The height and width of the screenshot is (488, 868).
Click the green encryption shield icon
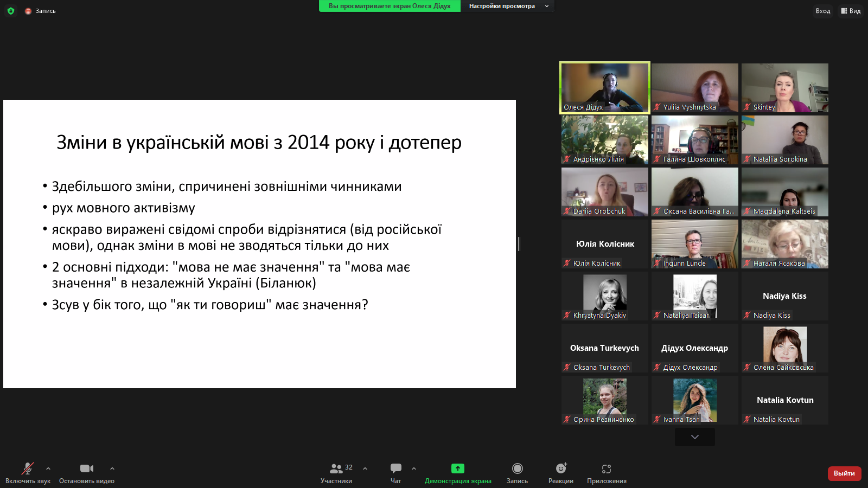(x=11, y=11)
